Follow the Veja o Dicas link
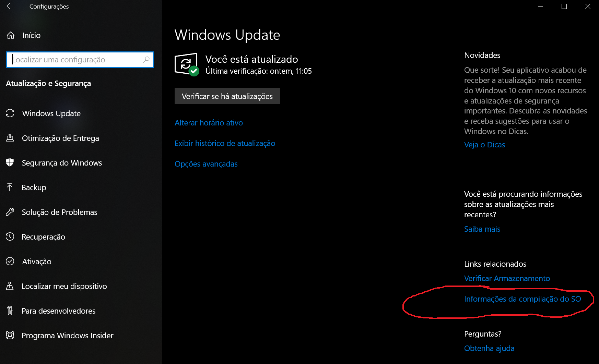Viewport: 599px width, 364px height. 484,145
